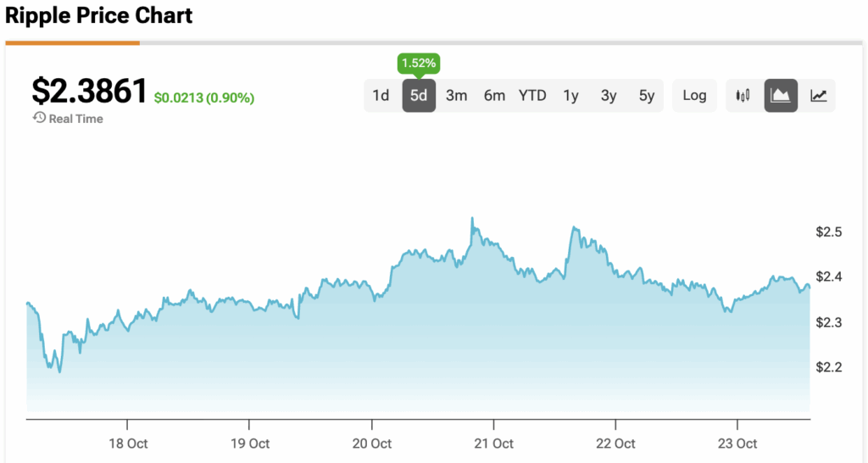Click the 1.52% green badge
The width and height of the screenshot is (868, 463).
coord(419,64)
